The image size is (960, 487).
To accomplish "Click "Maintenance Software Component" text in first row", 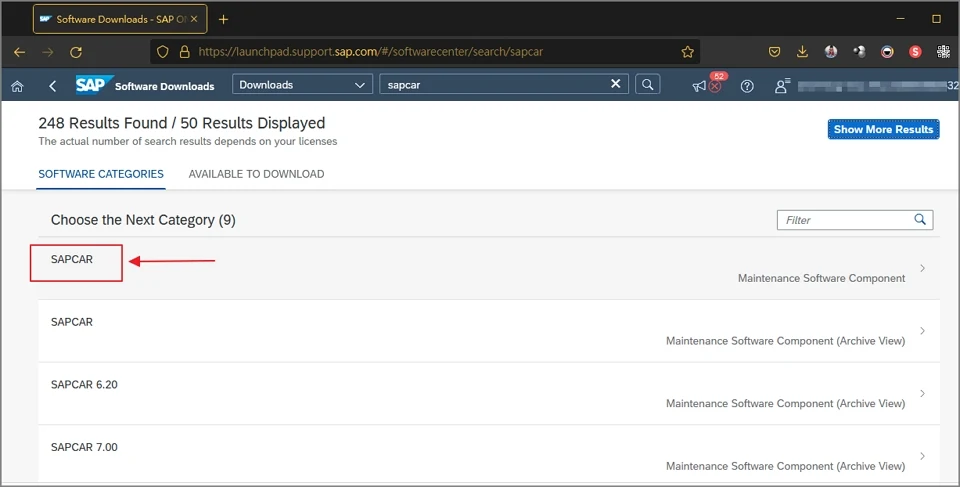I will point(821,278).
